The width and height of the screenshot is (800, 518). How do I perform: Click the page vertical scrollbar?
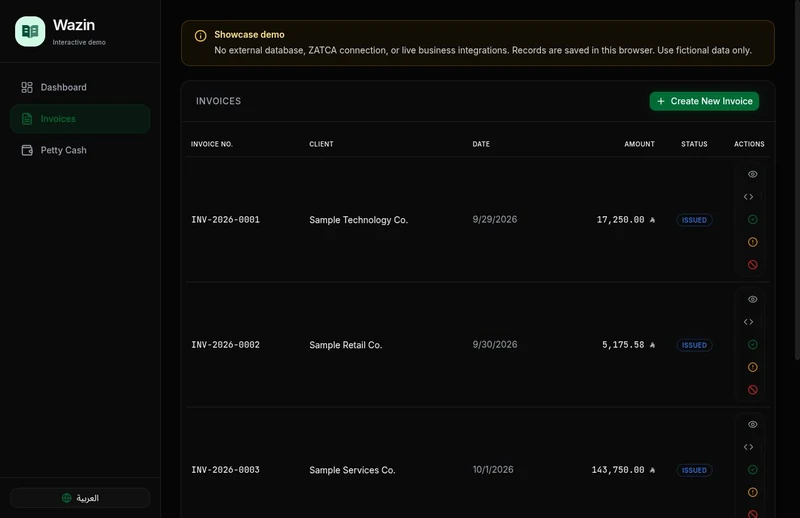tap(797, 181)
